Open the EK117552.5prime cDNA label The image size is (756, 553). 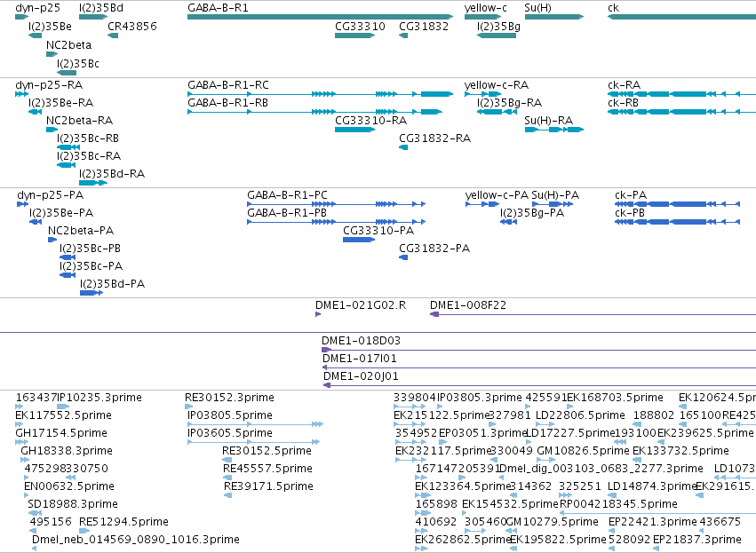(x=64, y=415)
